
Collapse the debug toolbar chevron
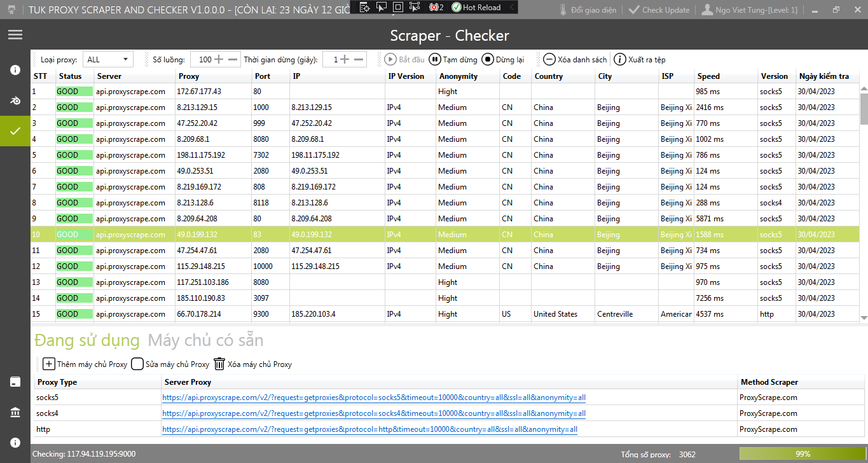click(x=511, y=7)
